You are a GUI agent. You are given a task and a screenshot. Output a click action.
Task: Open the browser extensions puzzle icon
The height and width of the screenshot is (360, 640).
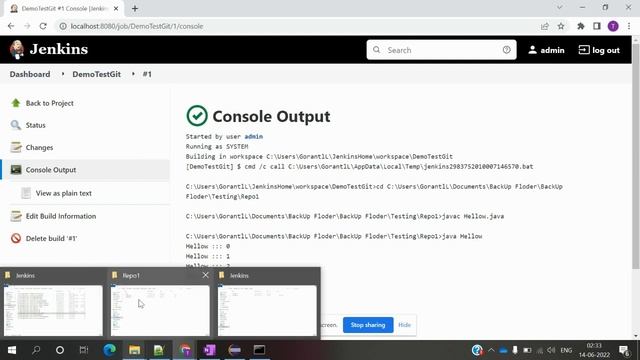[x=580, y=26]
